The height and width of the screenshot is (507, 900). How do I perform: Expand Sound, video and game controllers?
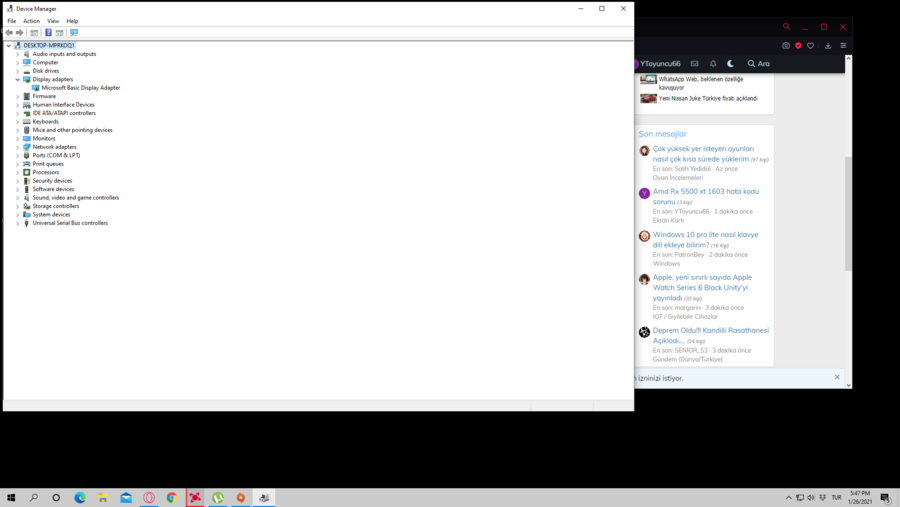(x=17, y=198)
